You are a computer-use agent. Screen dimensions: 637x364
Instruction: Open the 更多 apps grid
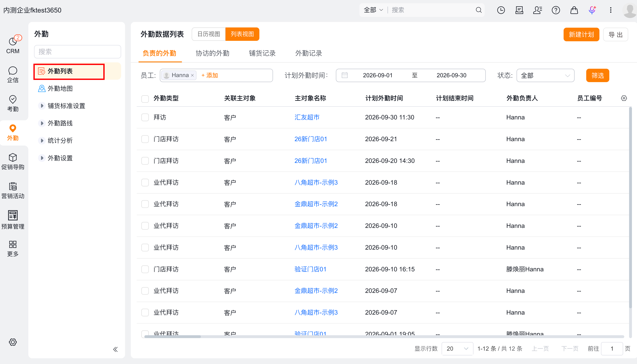pos(13,249)
